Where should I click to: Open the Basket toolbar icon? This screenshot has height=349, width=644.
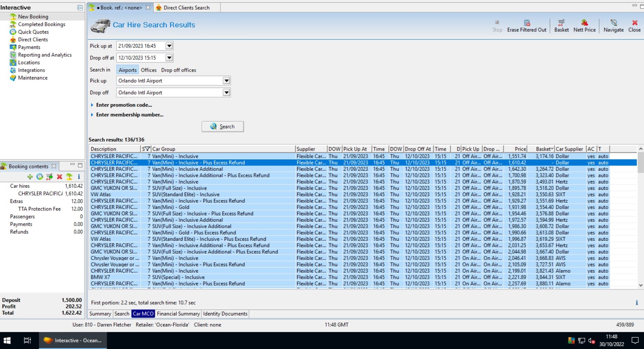tap(561, 25)
